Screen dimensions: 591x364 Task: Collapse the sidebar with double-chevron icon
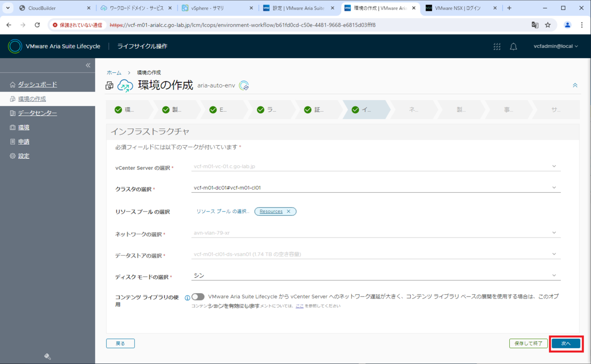pos(88,65)
